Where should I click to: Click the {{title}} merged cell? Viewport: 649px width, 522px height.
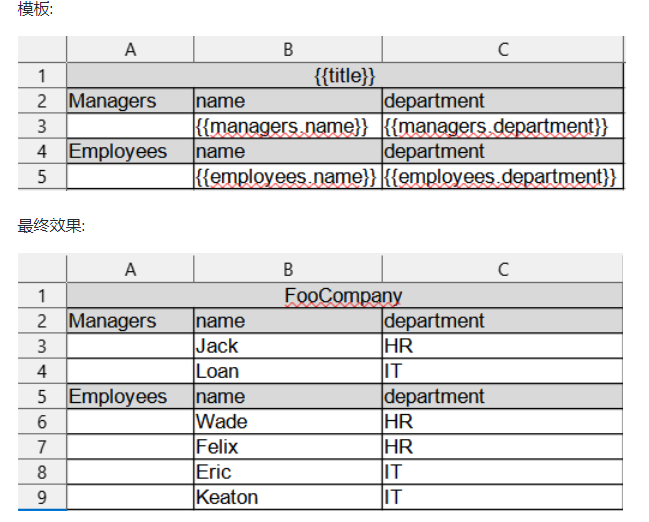click(345, 76)
